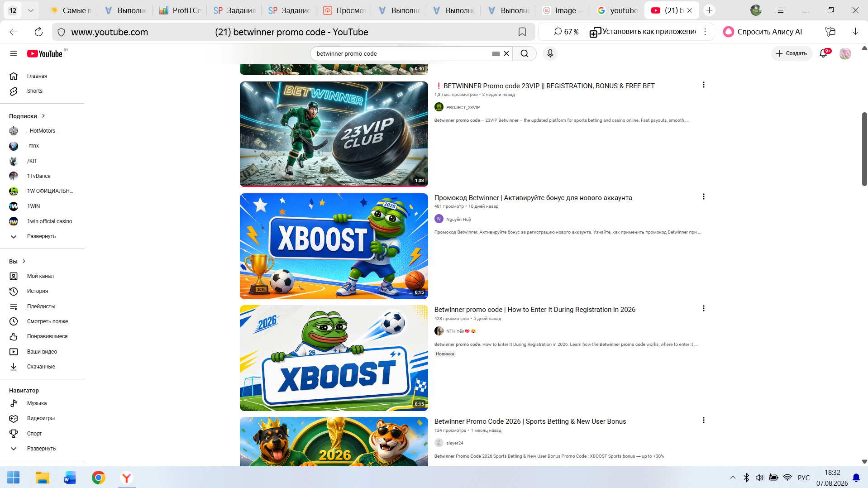Open the address bar more-actions menu

(705, 32)
